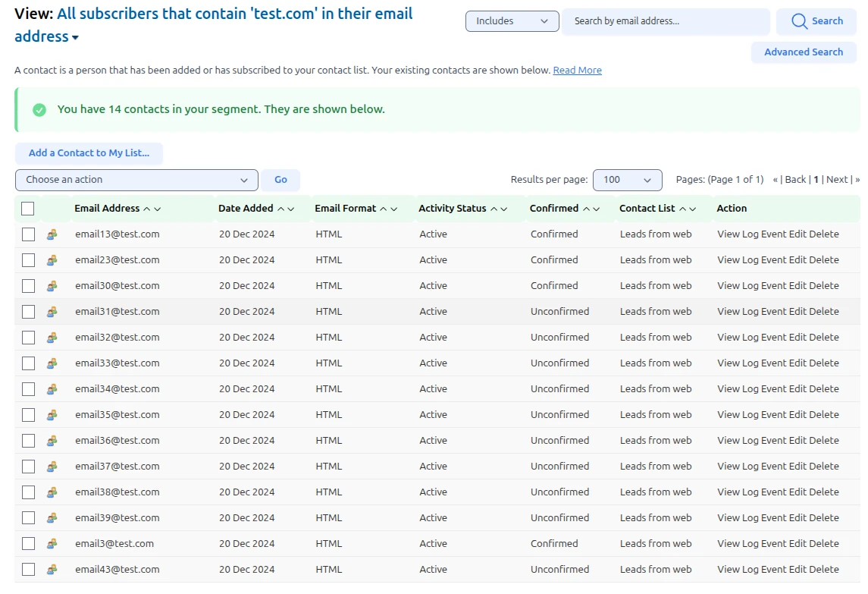Screen dimensions: 868x594
Task: Open the Choose an action dropdown
Action: (136, 180)
